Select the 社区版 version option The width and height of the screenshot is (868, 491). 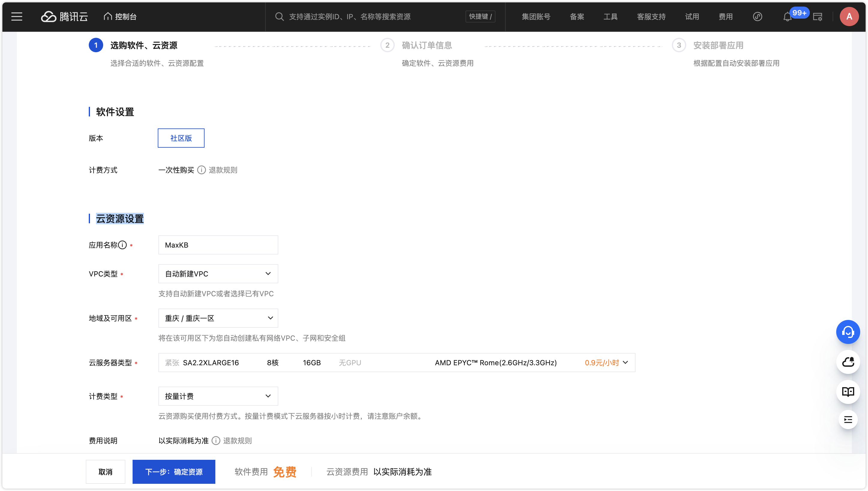tap(181, 138)
